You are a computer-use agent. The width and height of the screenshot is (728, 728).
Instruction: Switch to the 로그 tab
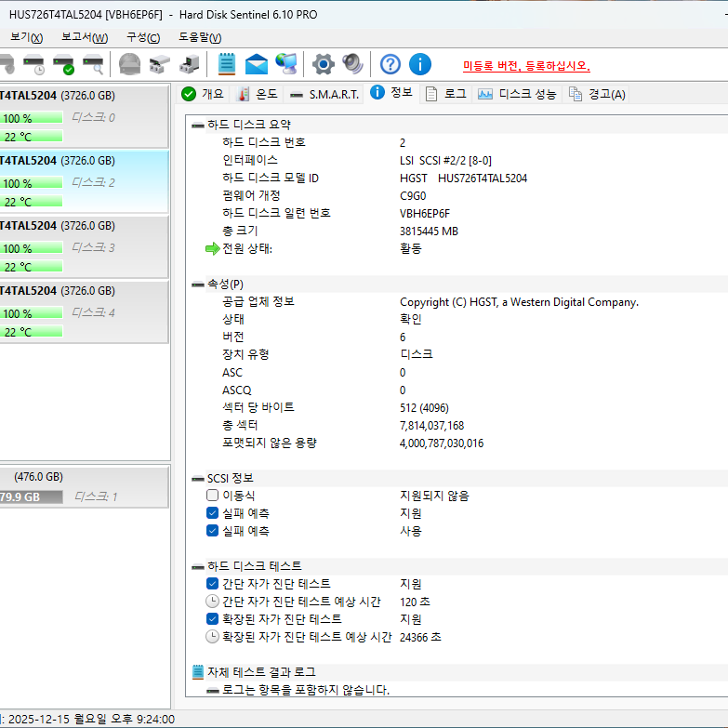(x=445, y=94)
